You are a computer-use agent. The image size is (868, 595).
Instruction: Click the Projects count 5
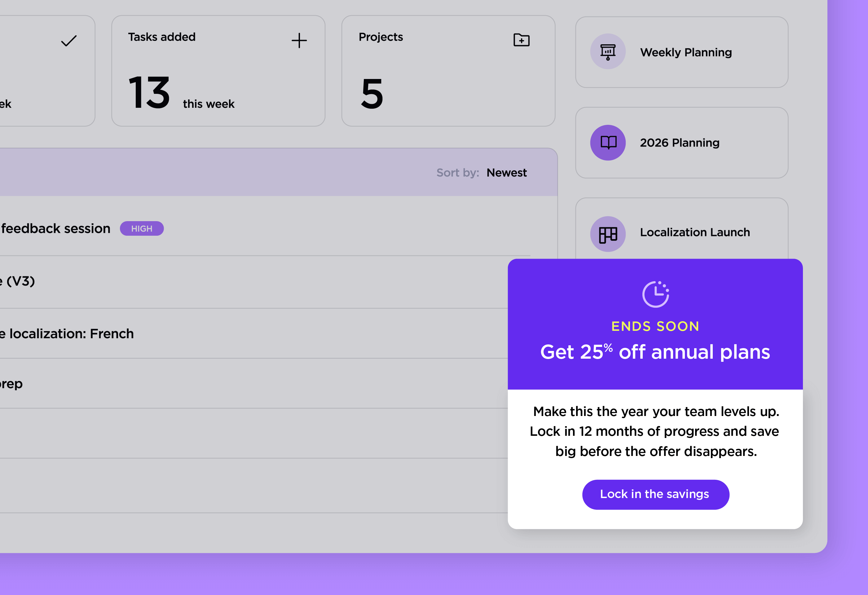(372, 94)
